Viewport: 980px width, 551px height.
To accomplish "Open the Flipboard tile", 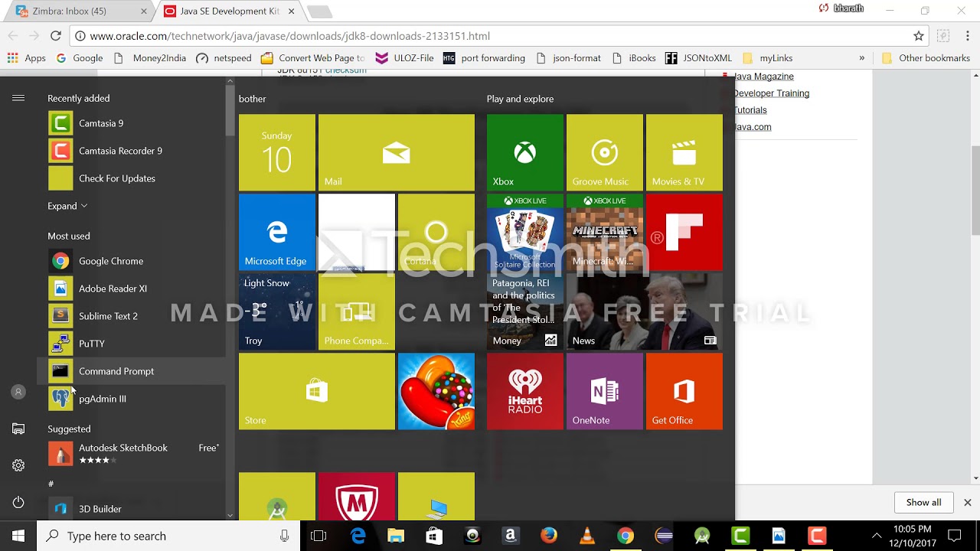I will point(684,232).
